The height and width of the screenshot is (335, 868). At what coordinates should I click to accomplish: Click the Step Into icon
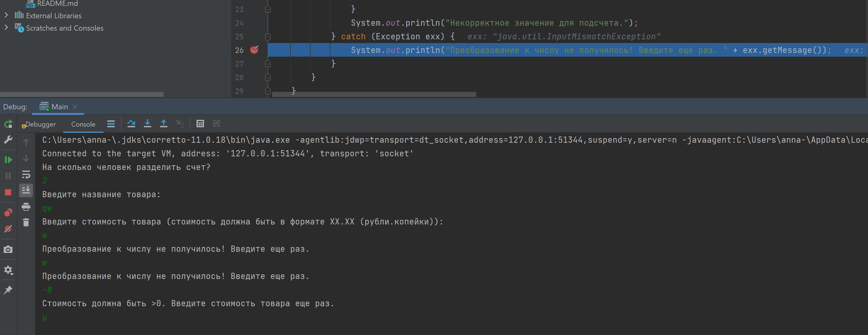coord(148,124)
